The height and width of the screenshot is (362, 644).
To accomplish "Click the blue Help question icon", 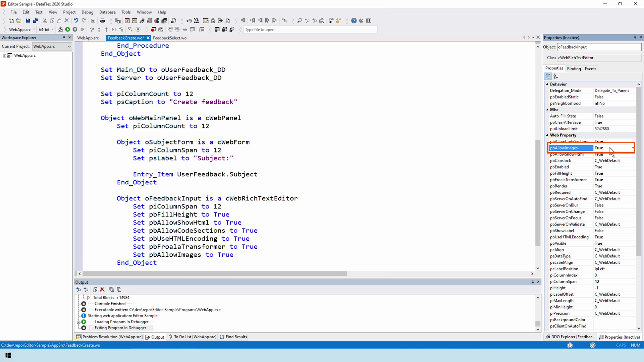I will coord(354,21).
